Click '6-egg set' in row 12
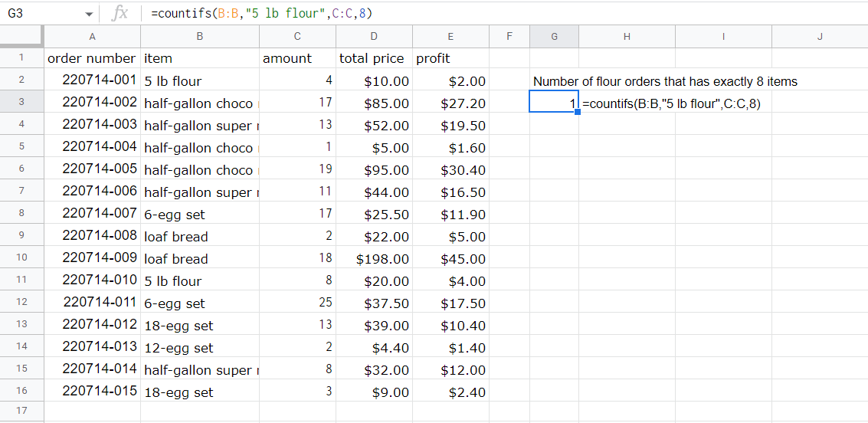This screenshot has width=868, height=423. click(x=200, y=302)
